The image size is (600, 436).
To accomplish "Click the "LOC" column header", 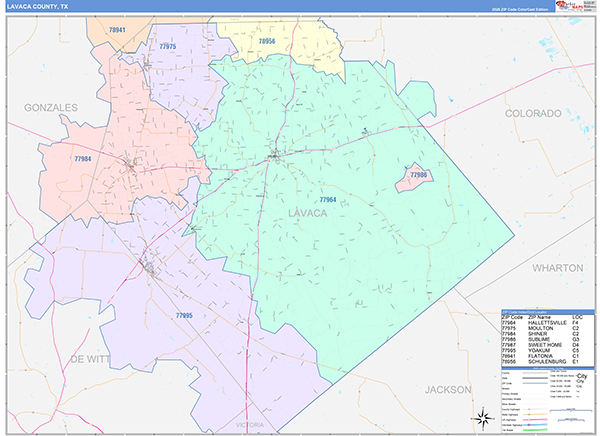I will point(577,317).
